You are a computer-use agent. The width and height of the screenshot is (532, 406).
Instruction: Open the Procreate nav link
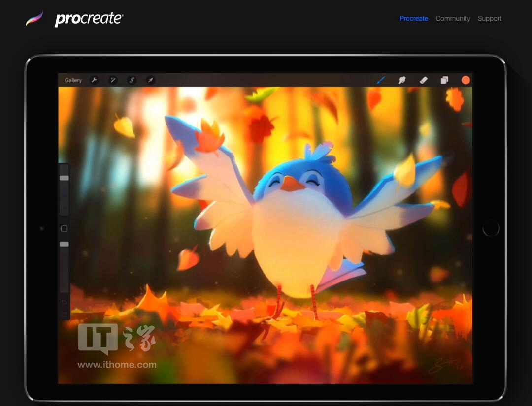[414, 18]
